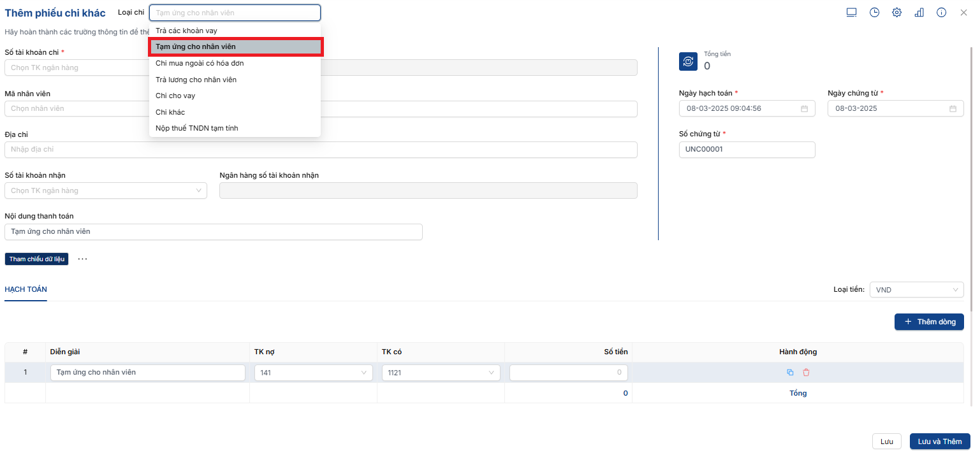Click the bar chart report icon
This screenshot has width=980, height=453.
919,13
